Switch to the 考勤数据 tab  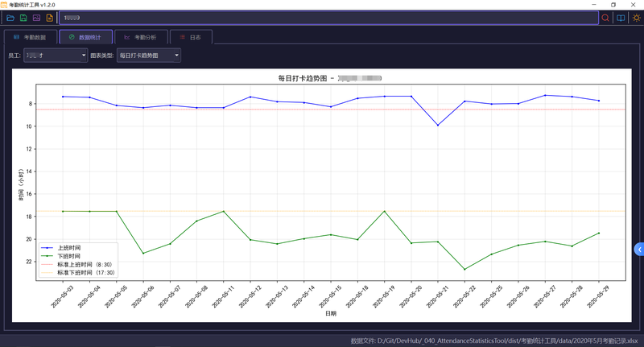click(x=31, y=37)
